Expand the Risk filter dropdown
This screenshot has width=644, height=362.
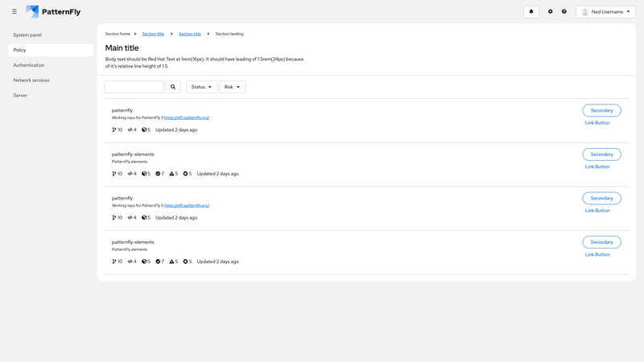coord(232,87)
